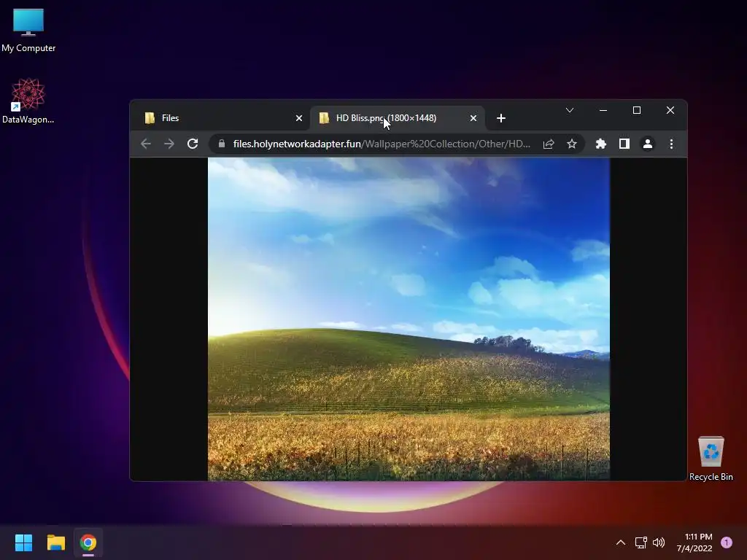747x560 pixels.
Task: Open the volume control in tray
Action: (659, 542)
